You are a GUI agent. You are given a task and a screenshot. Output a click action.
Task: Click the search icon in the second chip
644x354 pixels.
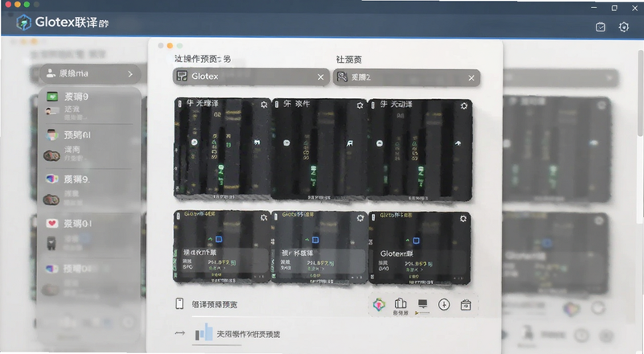click(x=342, y=76)
